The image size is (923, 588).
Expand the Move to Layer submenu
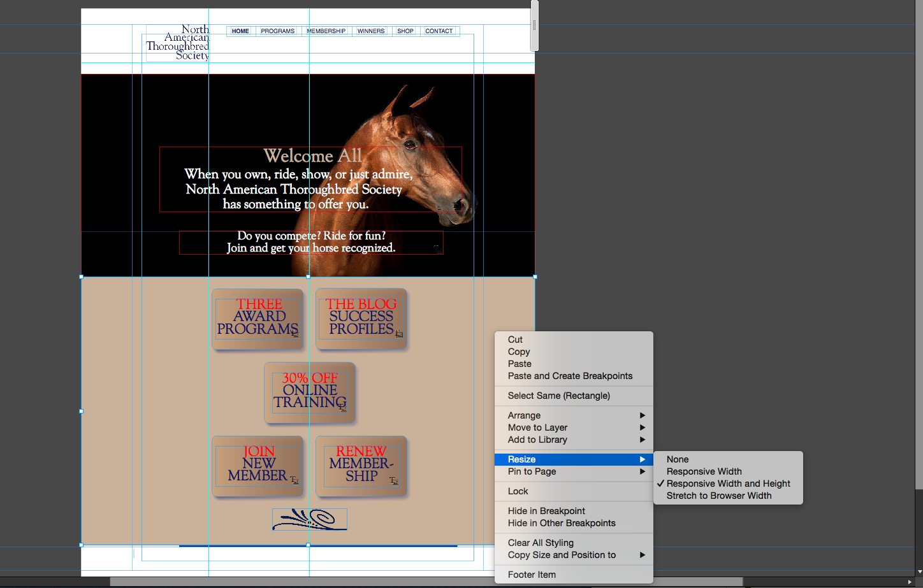[x=574, y=427]
